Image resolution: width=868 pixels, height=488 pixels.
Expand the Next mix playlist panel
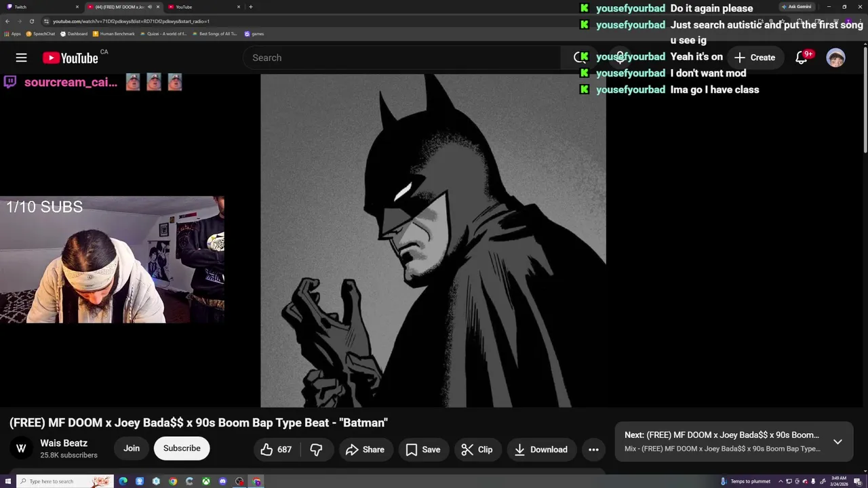pyautogui.click(x=837, y=442)
